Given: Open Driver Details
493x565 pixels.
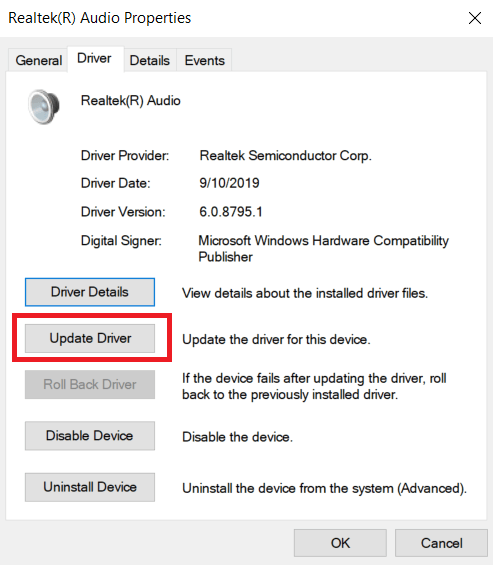Looking at the screenshot, I should 90,292.
